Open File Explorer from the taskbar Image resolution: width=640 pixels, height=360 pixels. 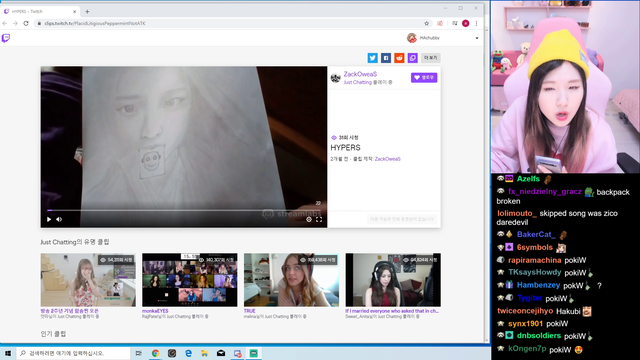(x=204, y=353)
